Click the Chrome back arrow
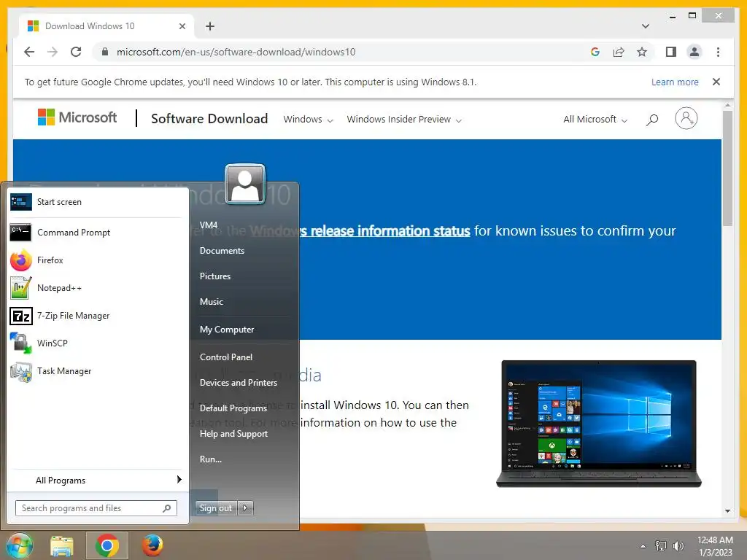 pyautogui.click(x=29, y=52)
